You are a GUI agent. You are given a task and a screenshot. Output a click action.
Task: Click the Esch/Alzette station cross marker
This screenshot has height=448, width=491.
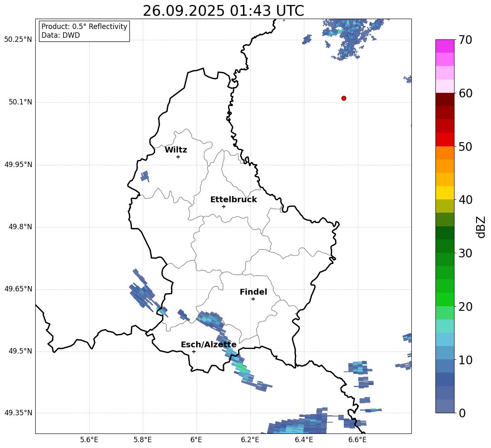[194, 351]
